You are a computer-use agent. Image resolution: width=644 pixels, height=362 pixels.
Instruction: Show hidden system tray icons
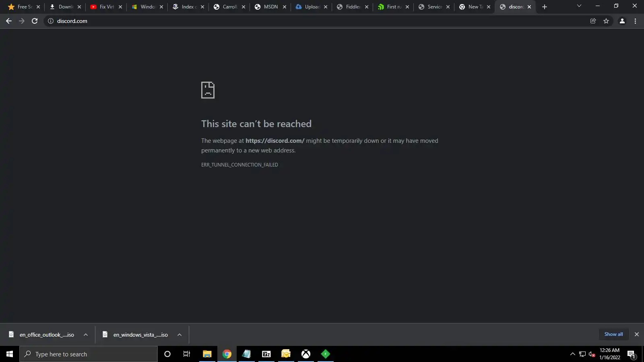click(x=572, y=354)
